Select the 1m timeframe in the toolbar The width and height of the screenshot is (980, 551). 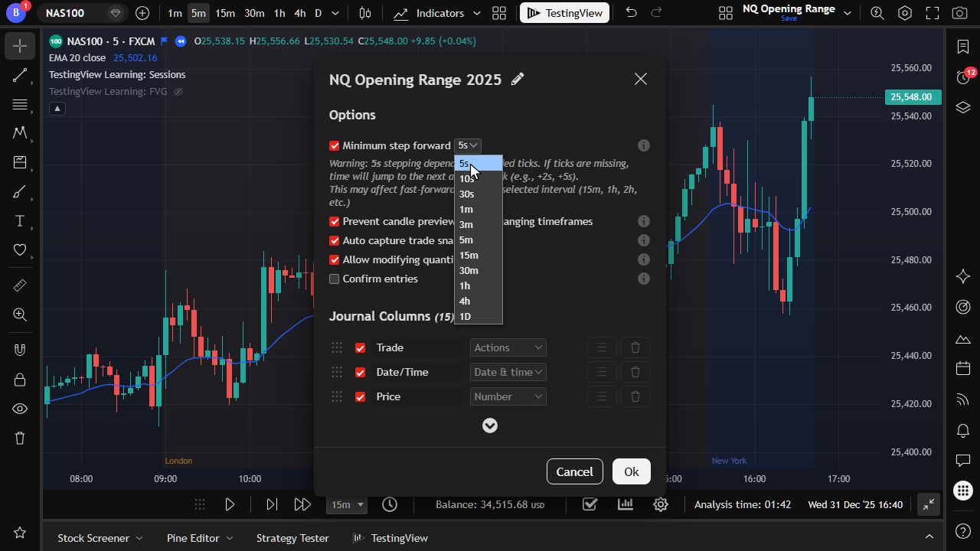(x=175, y=13)
